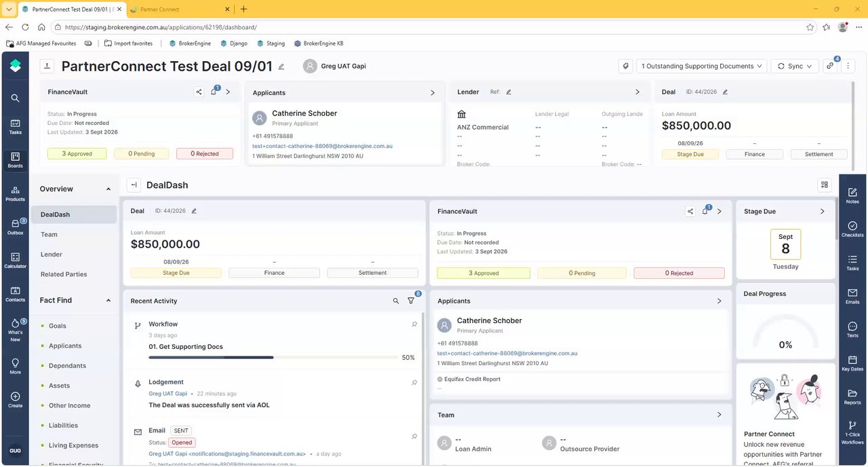Viewport: 868px width, 467px height.
Task: Switch to the Partner Connect browser tab
Action: (159, 10)
